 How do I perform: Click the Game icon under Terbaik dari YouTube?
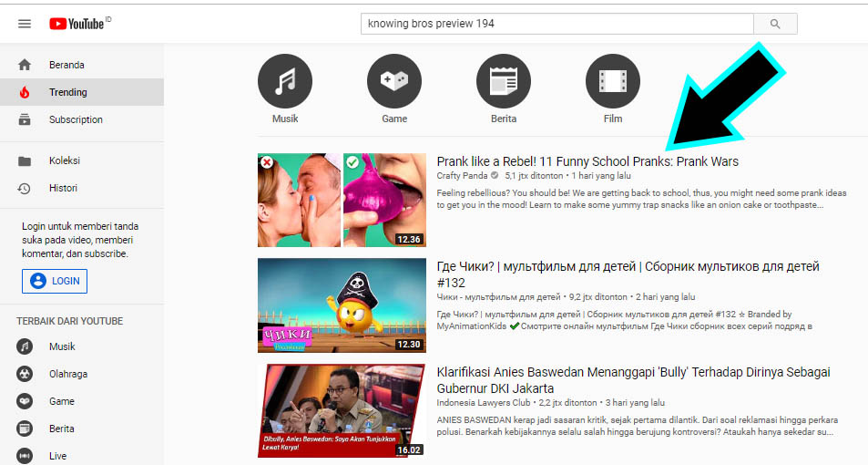pos(25,400)
